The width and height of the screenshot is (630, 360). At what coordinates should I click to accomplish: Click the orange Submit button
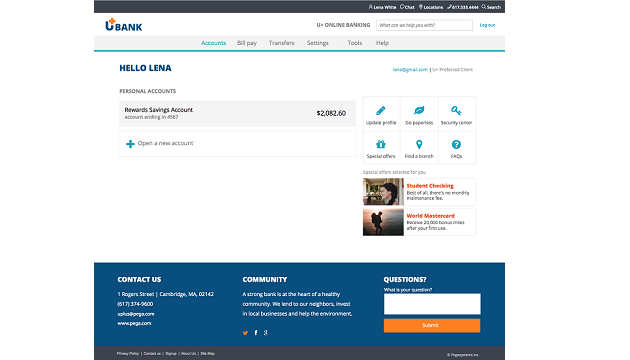coord(432,325)
